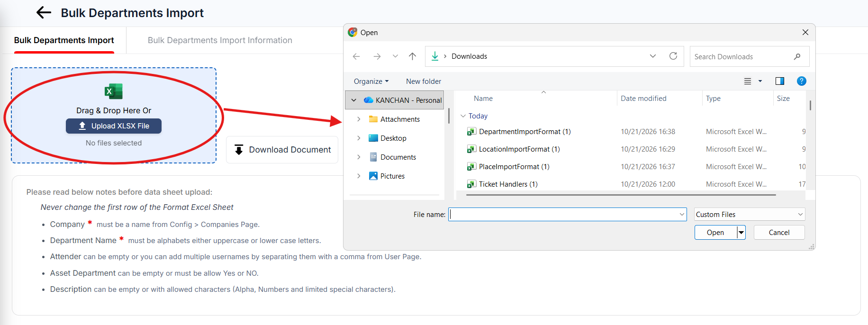868x325 pixels.
Task: Refresh the Downloads folder listing
Action: pos(673,56)
